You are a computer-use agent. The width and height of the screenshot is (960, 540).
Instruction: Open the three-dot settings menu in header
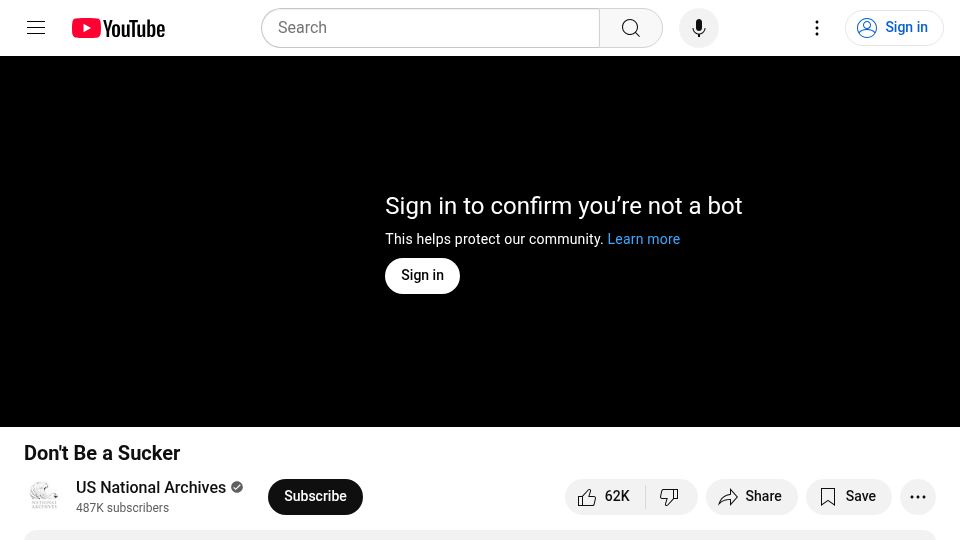[817, 28]
